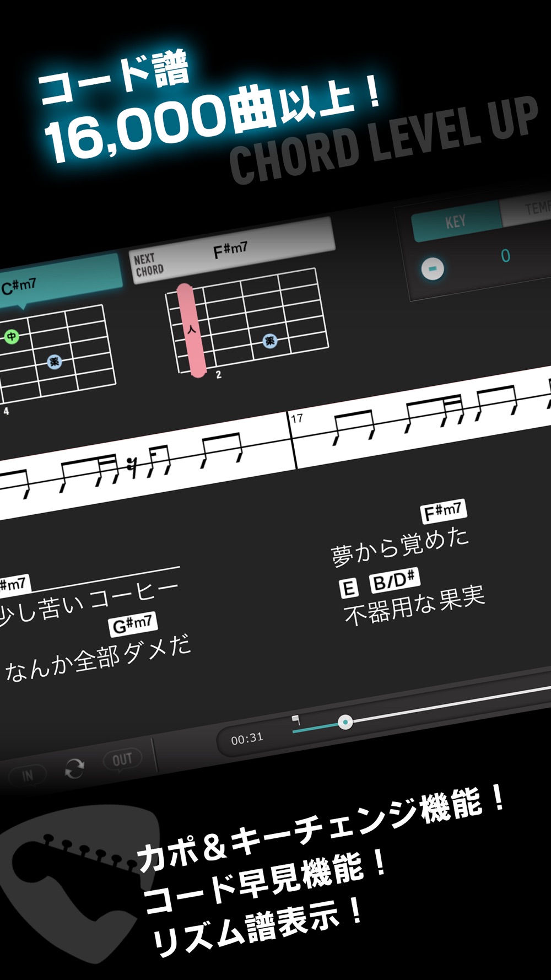
Task: Select the KEY tab
Action: point(456,221)
